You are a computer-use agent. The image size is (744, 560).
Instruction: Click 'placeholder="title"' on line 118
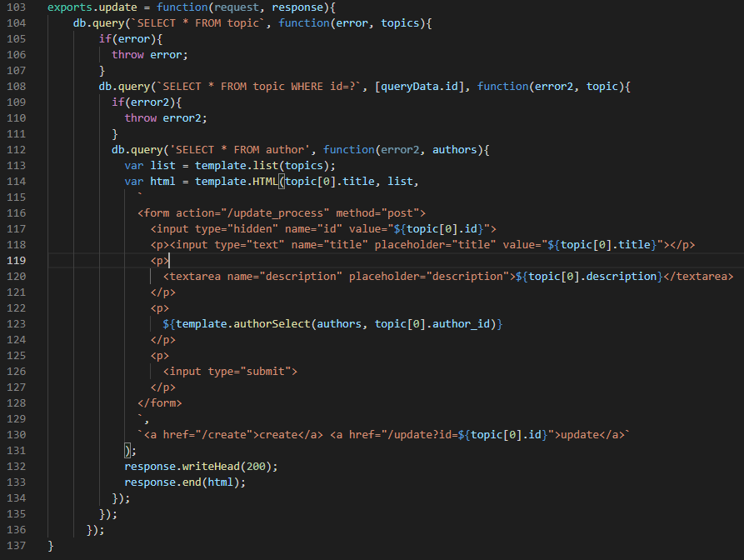pos(435,245)
